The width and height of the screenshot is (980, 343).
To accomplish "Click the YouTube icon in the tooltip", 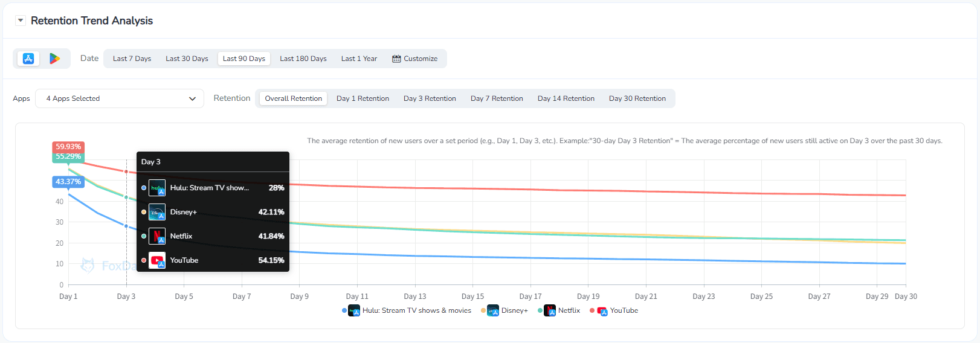I will tap(157, 260).
